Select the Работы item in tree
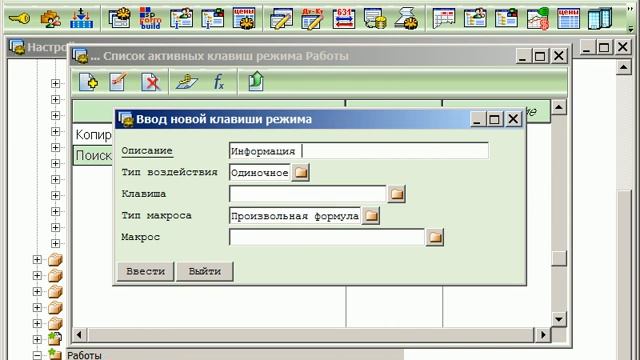Viewport: 640px width, 360px height. pos(84,355)
